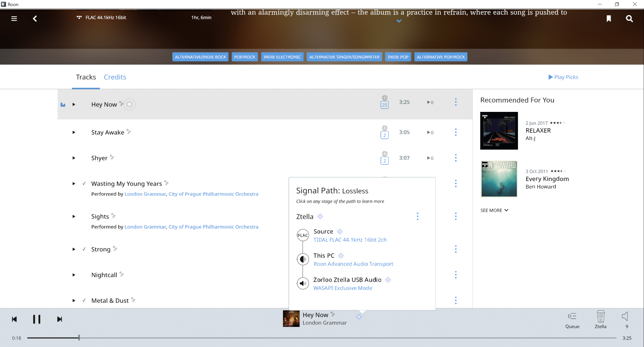Switch to the Credits tab

click(x=115, y=77)
